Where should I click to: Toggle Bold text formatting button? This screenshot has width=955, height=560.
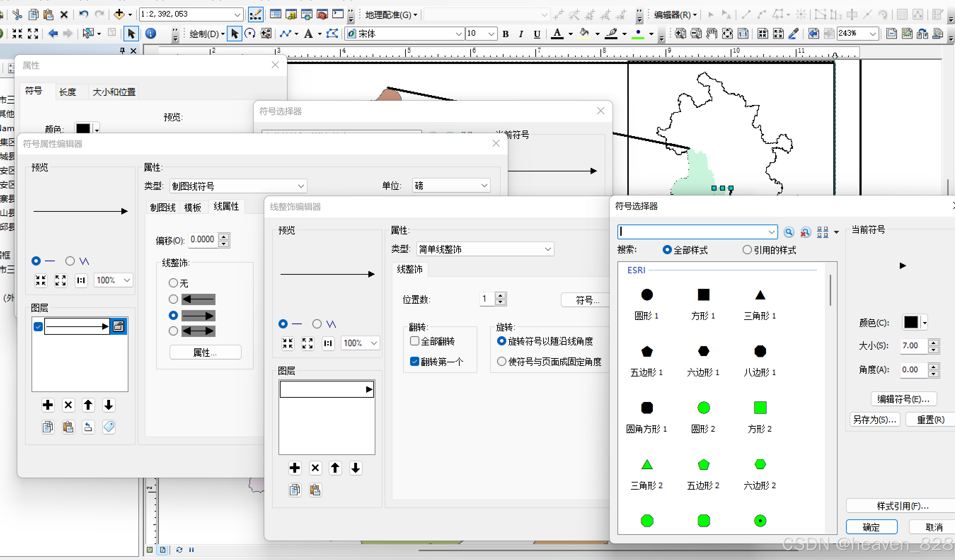click(505, 34)
